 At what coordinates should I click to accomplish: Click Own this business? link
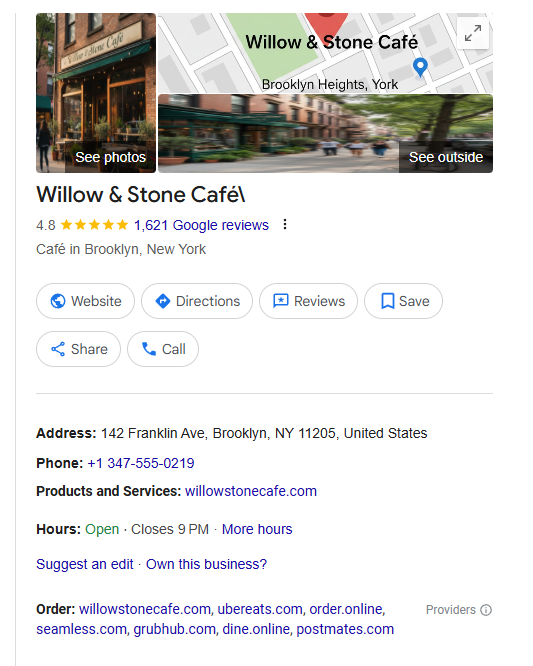[x=206, y=564]
